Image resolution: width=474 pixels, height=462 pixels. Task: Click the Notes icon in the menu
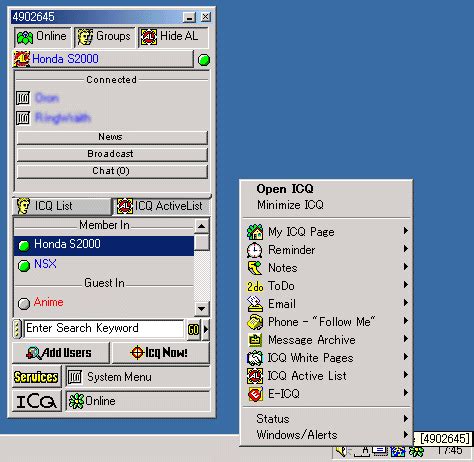click(x=255, y=268)
